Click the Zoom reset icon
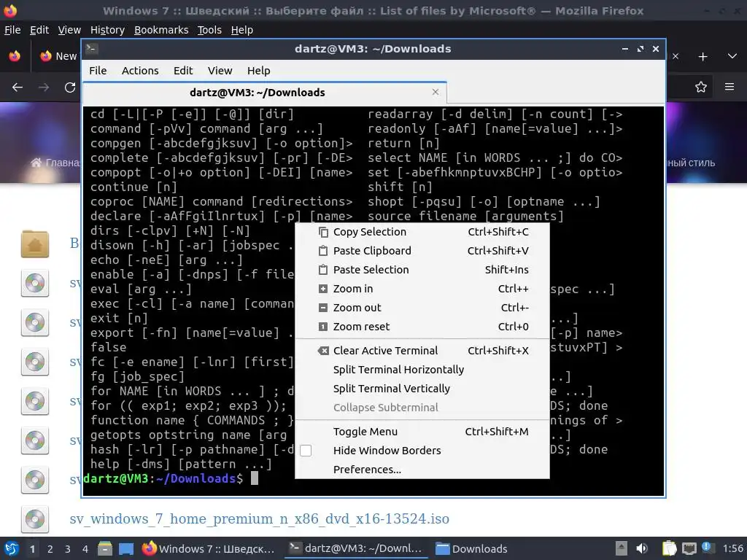The image size is (747, 560). pos(323,327)
